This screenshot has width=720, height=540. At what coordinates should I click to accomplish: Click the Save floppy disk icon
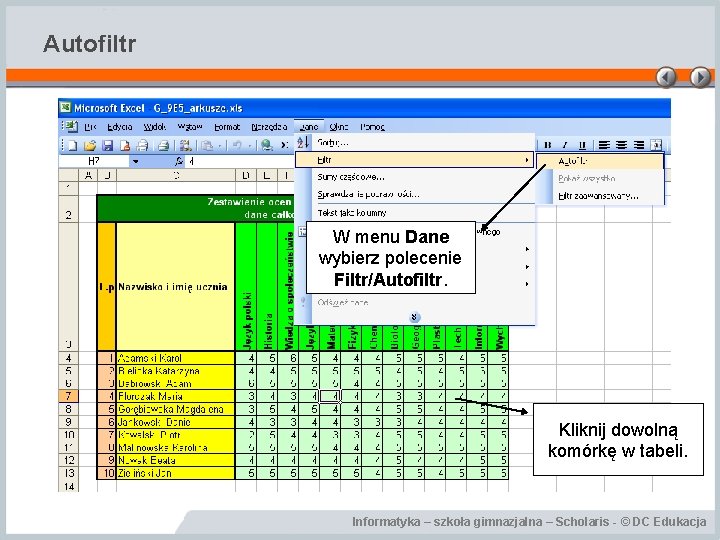(x=107, y=146)
